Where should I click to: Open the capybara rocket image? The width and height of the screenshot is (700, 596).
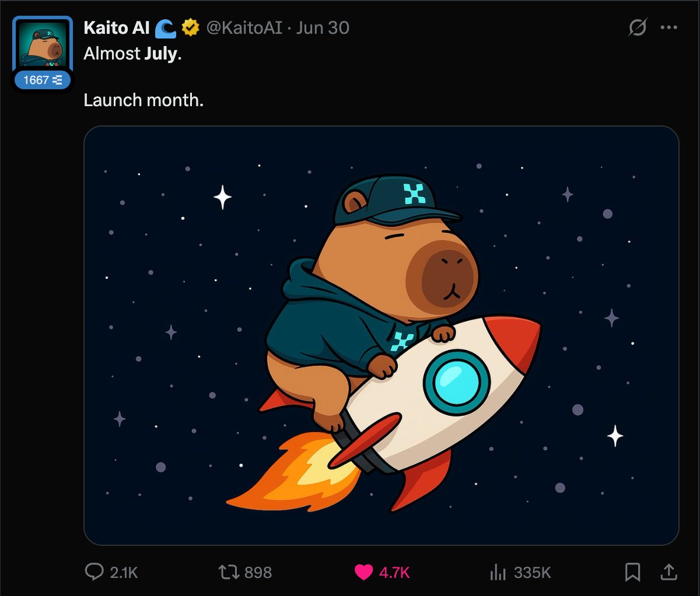pyautogui.click(x=381, y=335)
